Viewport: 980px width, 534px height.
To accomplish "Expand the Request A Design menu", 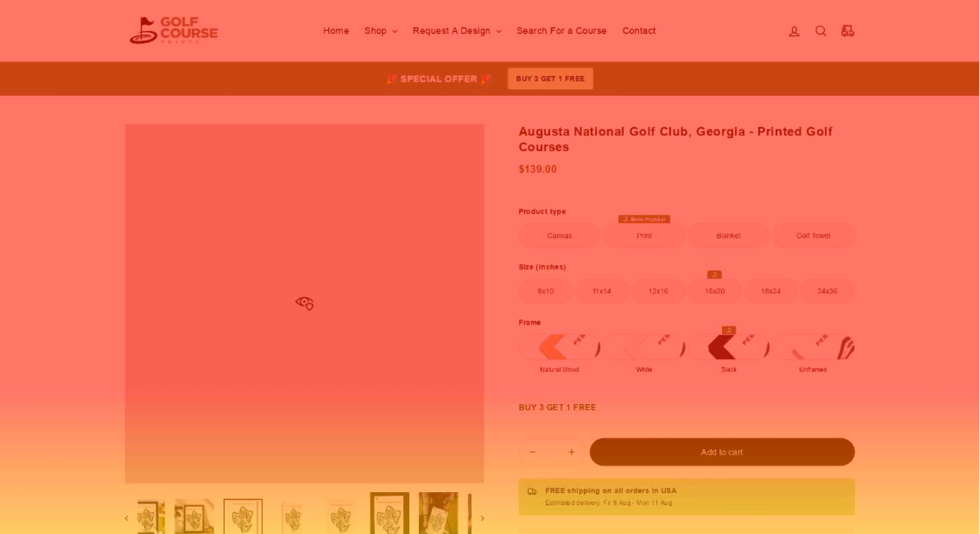I will [457, 31].
